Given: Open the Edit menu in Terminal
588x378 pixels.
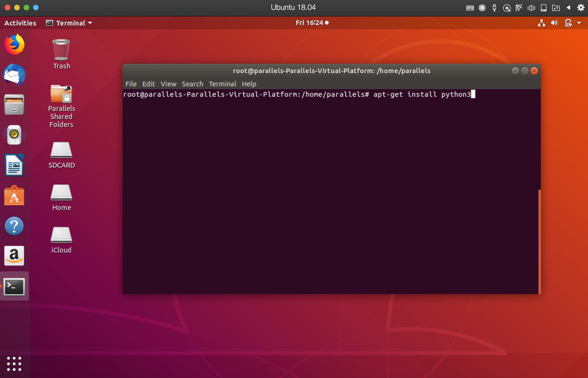Looking at the screenshot, I should point(149,84).
